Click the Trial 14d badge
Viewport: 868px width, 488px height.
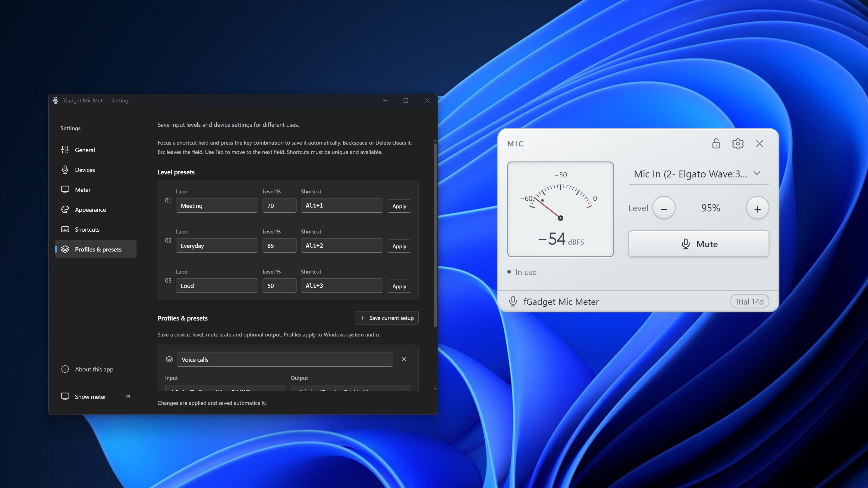749,302
